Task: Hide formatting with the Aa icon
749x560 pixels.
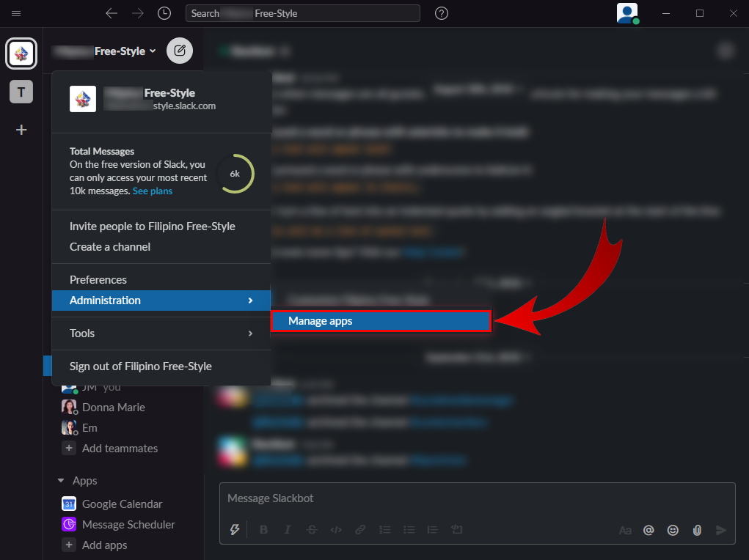Action: pyautogui.click(x=625, y=531)
